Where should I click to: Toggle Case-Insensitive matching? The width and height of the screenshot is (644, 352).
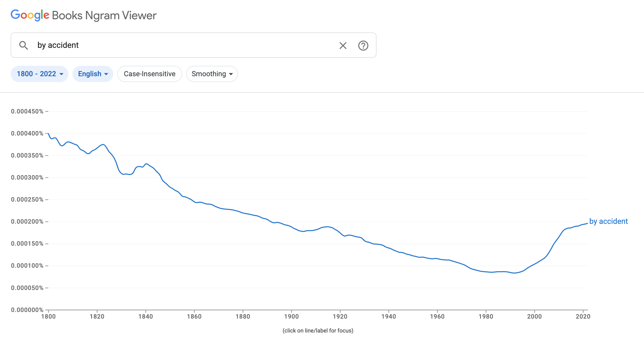pos(149,74)
